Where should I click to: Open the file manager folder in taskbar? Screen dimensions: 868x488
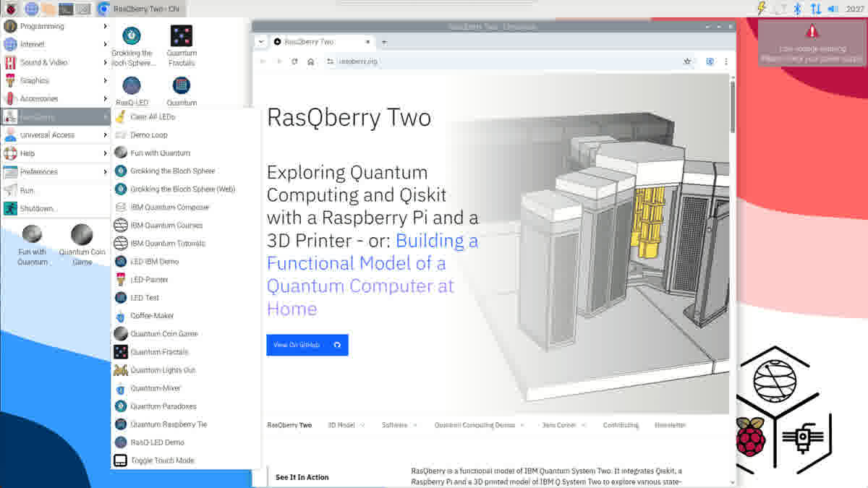click(x=48, y=9)
